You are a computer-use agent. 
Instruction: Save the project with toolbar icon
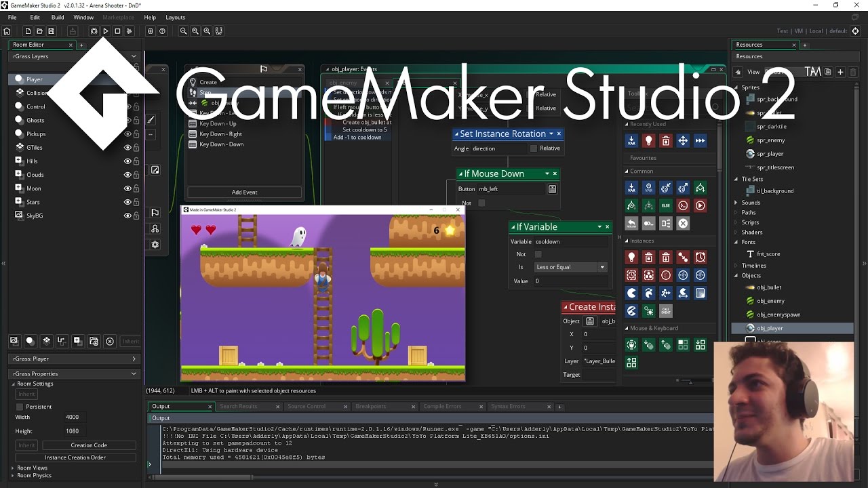coord(51,31)
